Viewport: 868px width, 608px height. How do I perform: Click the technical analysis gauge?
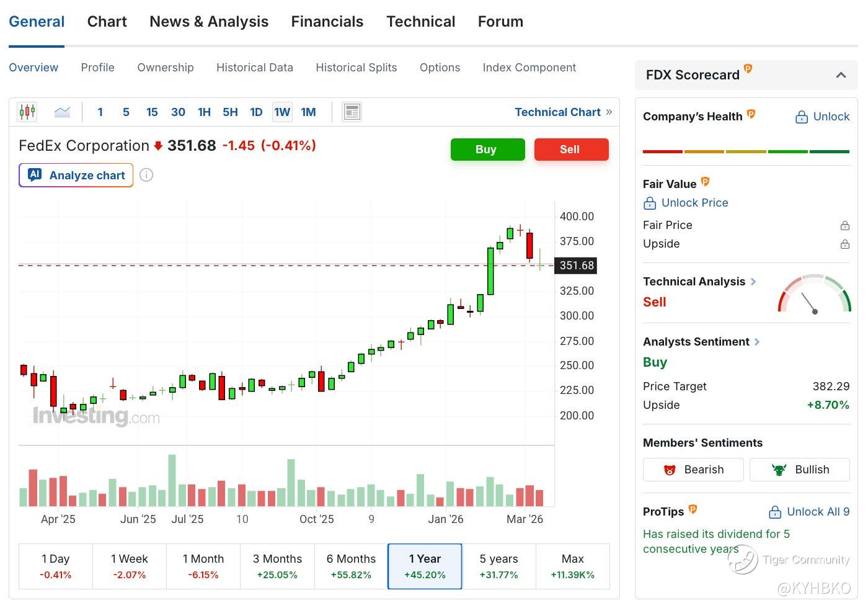pos(815,293)
